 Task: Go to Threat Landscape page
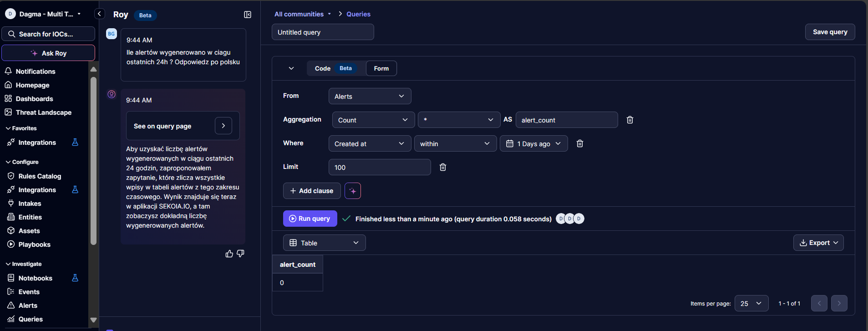43,112
